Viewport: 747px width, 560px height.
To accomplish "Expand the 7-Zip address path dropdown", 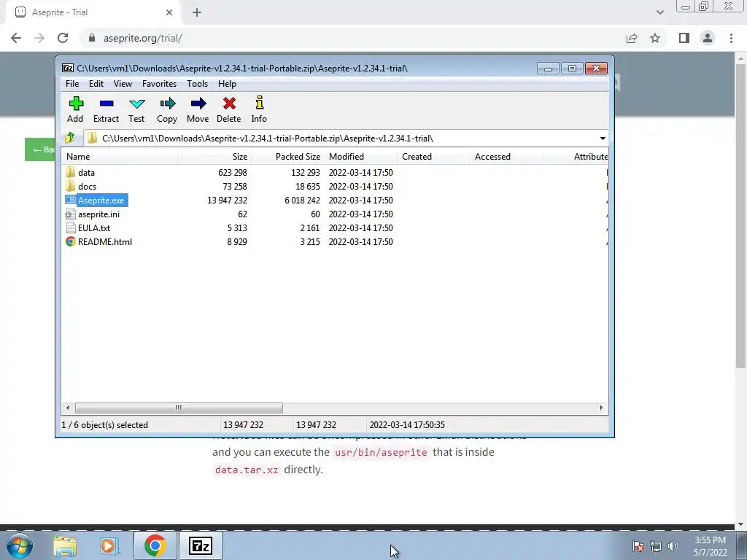I will (x=603, y=138).
